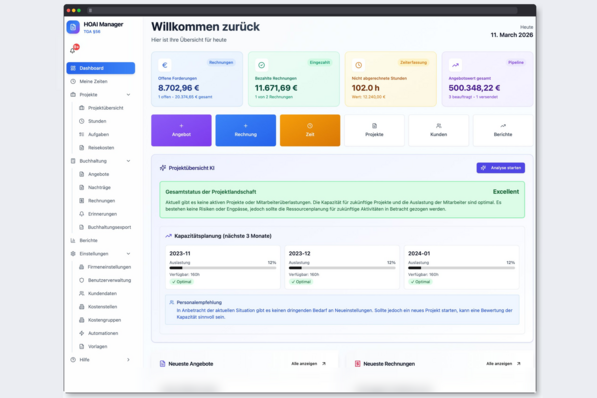Click the Eingezahlt badge
Image resolution: width=597 pixels, height=398 pixels.
click(x=320, y=62)
